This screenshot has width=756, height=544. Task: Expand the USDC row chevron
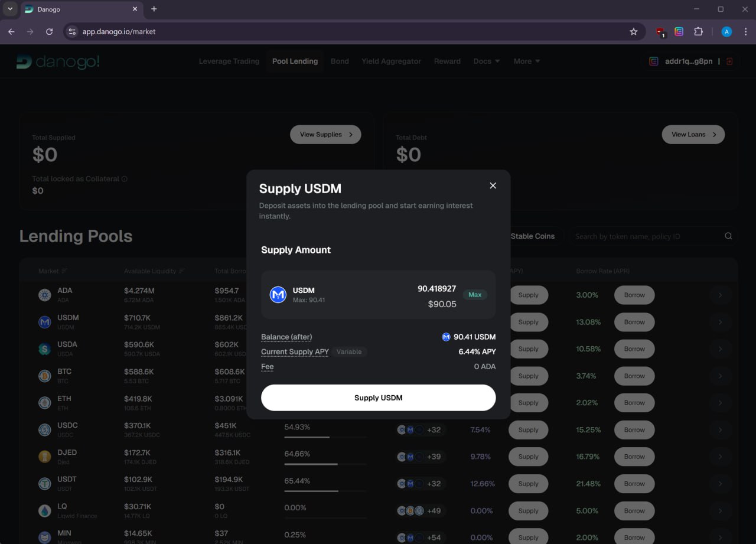pos(720,430)
